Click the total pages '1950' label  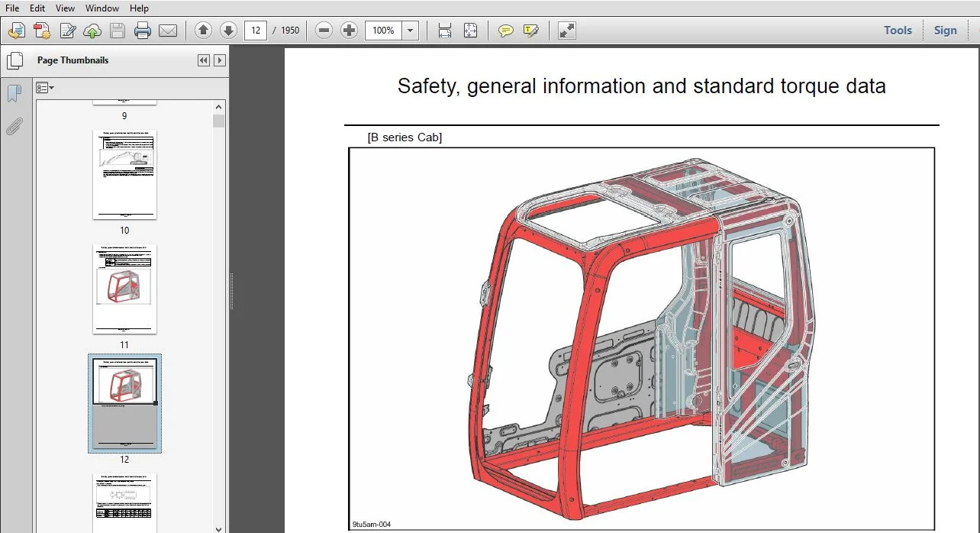click(x=290, y=31)
